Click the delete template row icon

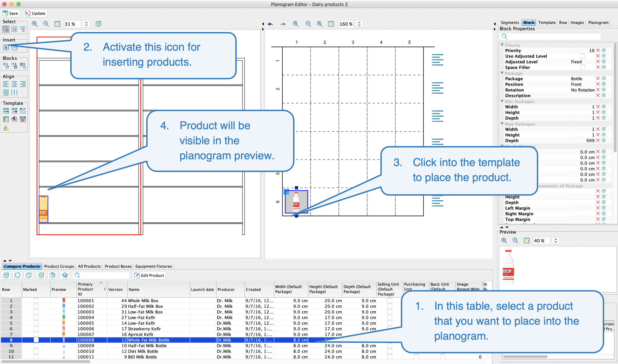pos(14,111)
